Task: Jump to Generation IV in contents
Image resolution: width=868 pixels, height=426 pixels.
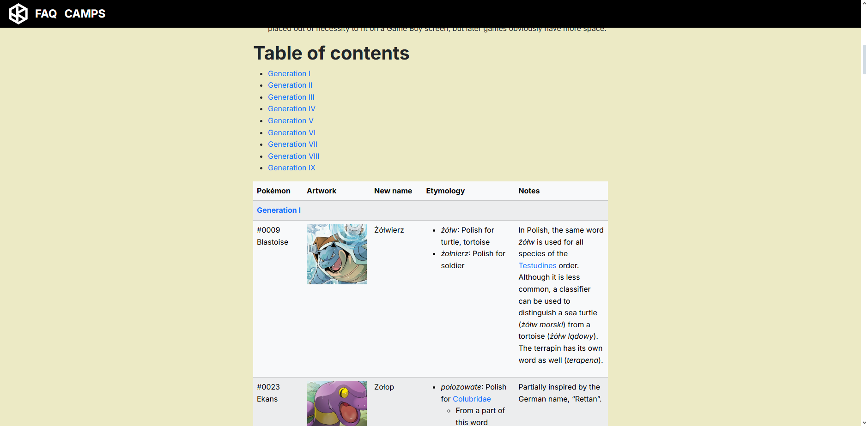Action: click(291, 108)
